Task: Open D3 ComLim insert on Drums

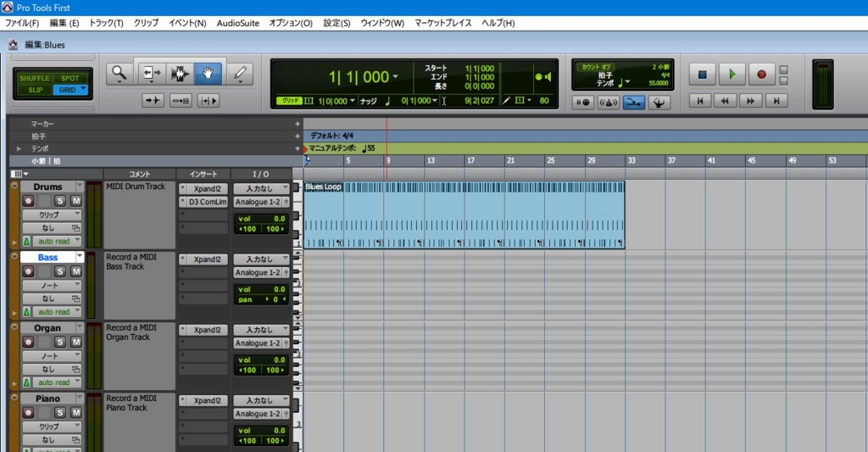Action: tap(203, 202)
